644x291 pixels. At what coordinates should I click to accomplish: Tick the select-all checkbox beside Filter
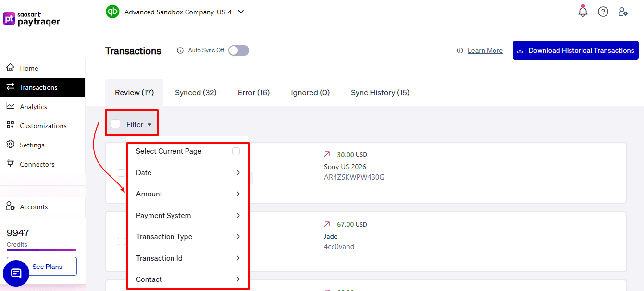coord(116,124)
